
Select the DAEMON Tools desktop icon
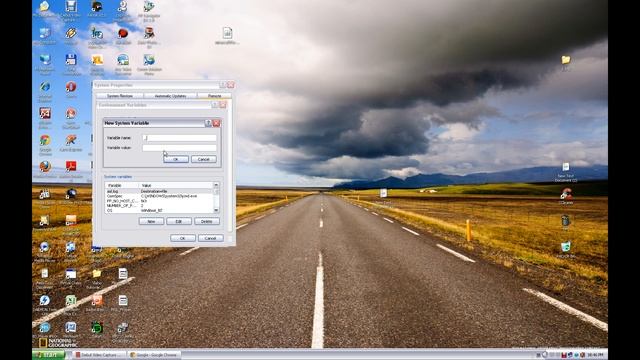coord(45,301)
